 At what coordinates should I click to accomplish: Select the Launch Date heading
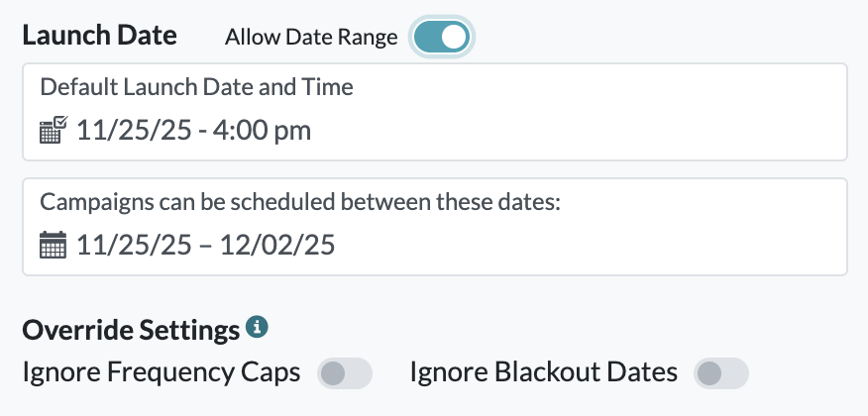click(100, 36)
